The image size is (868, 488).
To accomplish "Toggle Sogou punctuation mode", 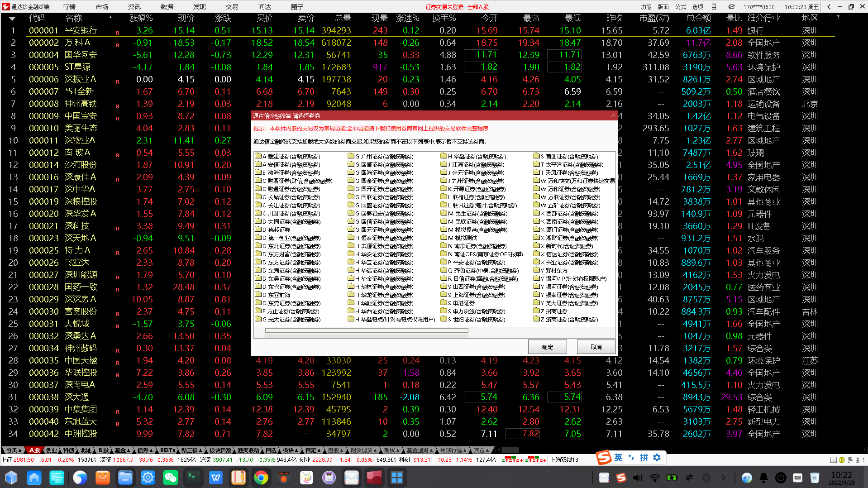I will [631, 458].
